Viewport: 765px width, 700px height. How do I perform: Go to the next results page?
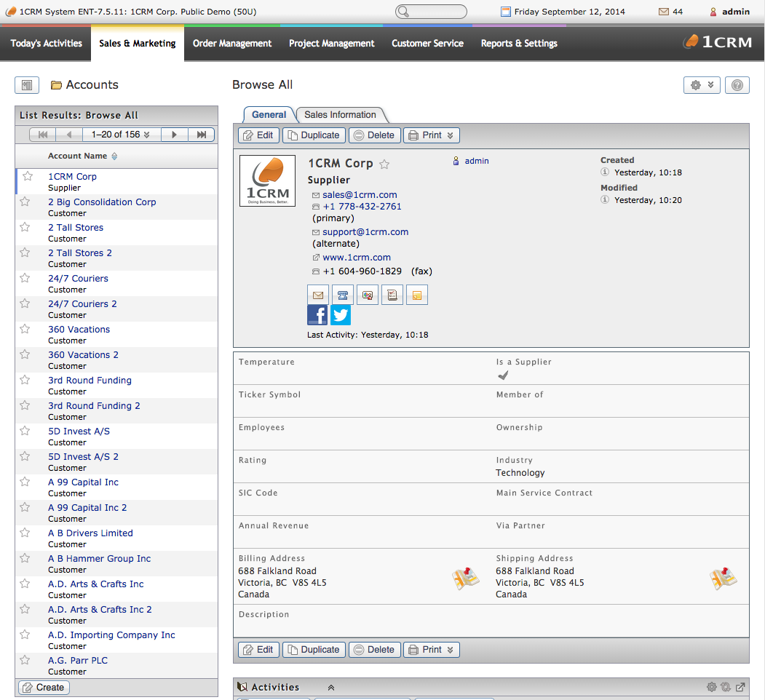click(174, 135)
